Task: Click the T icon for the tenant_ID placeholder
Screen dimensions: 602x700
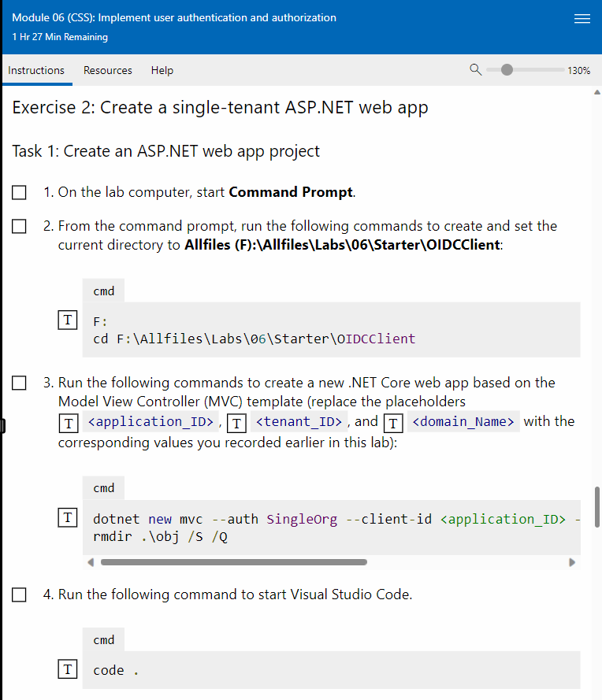Action: (236, 423)
